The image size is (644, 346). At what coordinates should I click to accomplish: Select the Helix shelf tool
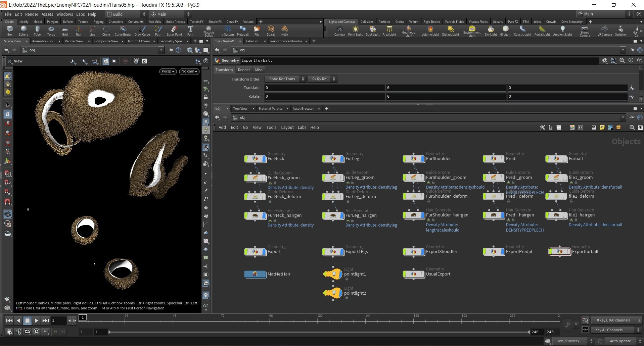pyautogui.click(x=284, y=31)
